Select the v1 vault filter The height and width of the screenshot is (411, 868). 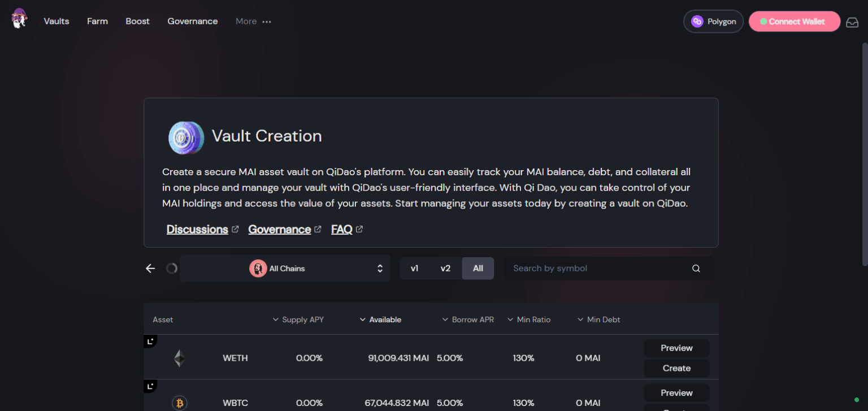414,269
